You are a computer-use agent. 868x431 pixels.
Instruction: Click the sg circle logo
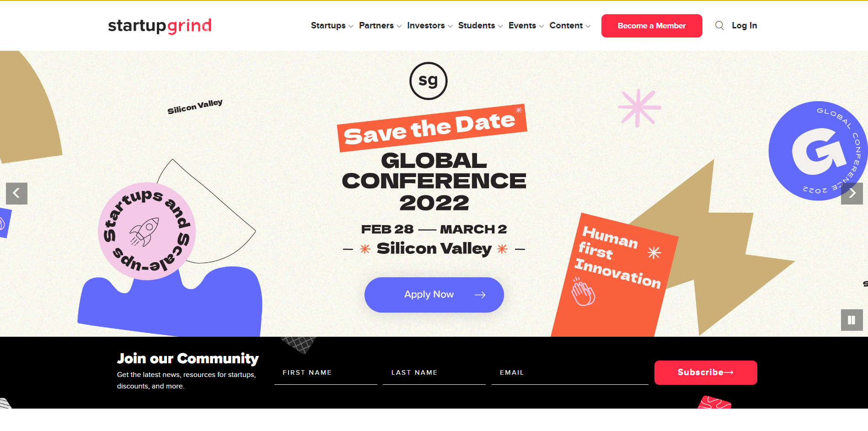tap(428, 81)
